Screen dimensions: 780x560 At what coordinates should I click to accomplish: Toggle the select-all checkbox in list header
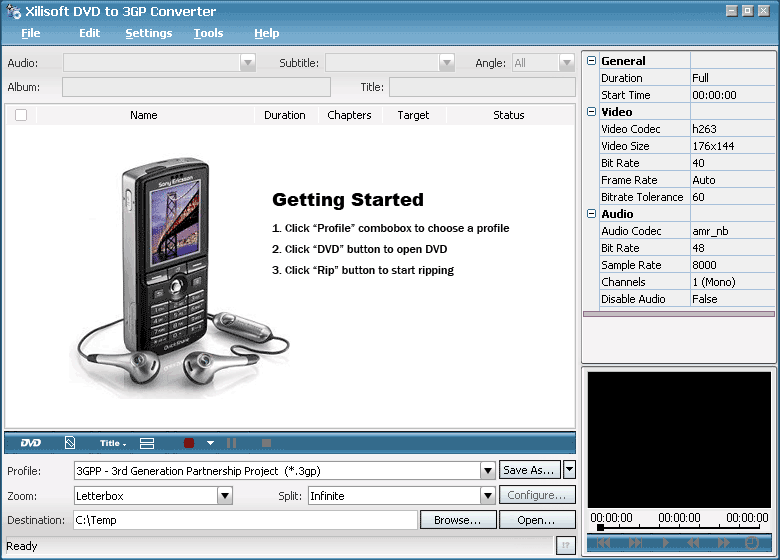pos(21,115)
